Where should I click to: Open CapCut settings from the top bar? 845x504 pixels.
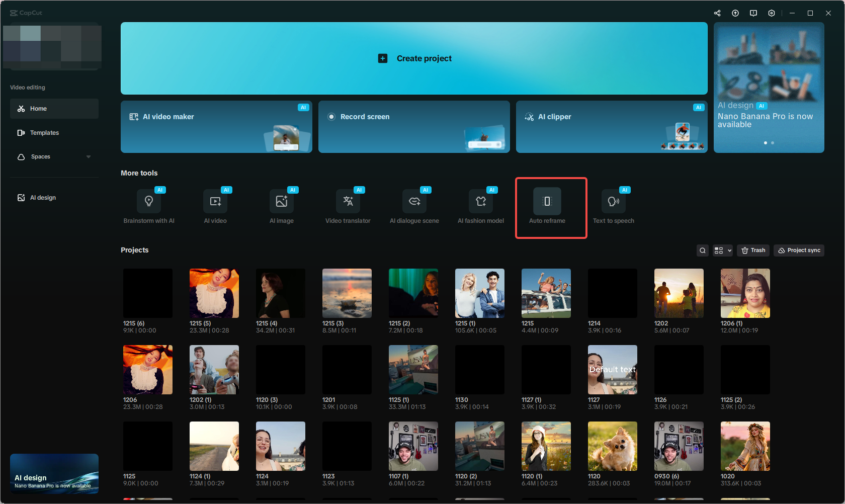pyautogui.click(x=771, y=13)
